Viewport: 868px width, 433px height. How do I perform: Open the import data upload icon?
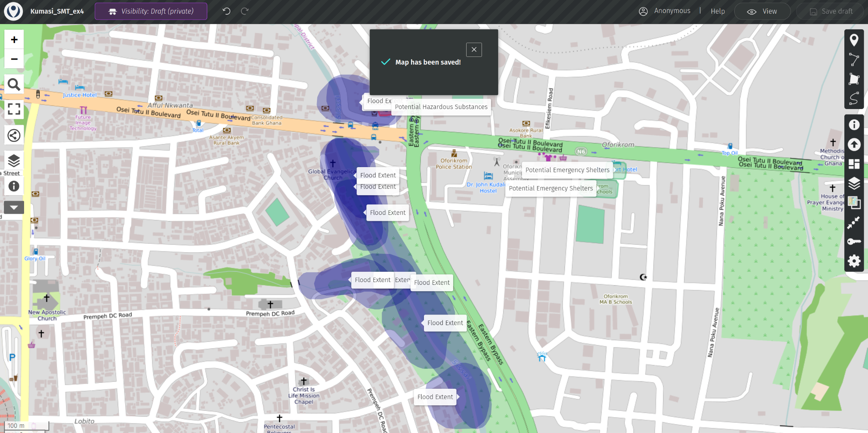854,145
